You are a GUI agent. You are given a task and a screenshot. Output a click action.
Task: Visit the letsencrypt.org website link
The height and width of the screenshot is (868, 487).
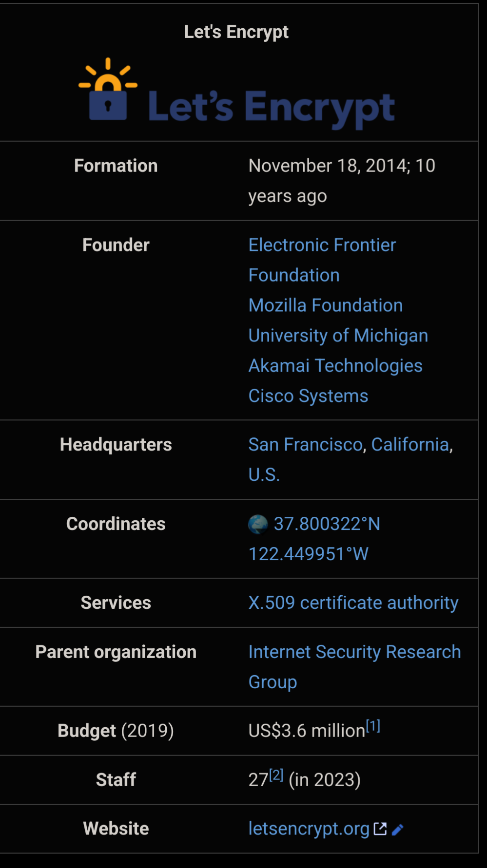(309, 829)
